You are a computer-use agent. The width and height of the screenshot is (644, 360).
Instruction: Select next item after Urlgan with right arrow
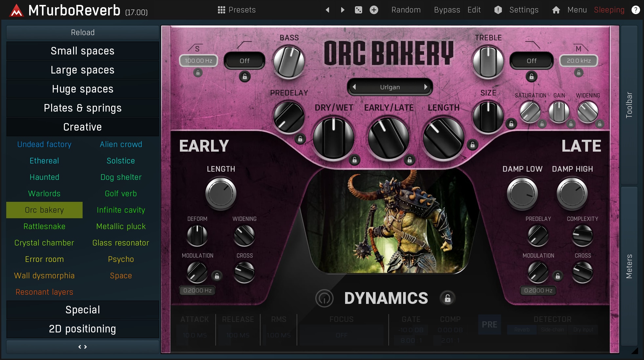point(425,87)
